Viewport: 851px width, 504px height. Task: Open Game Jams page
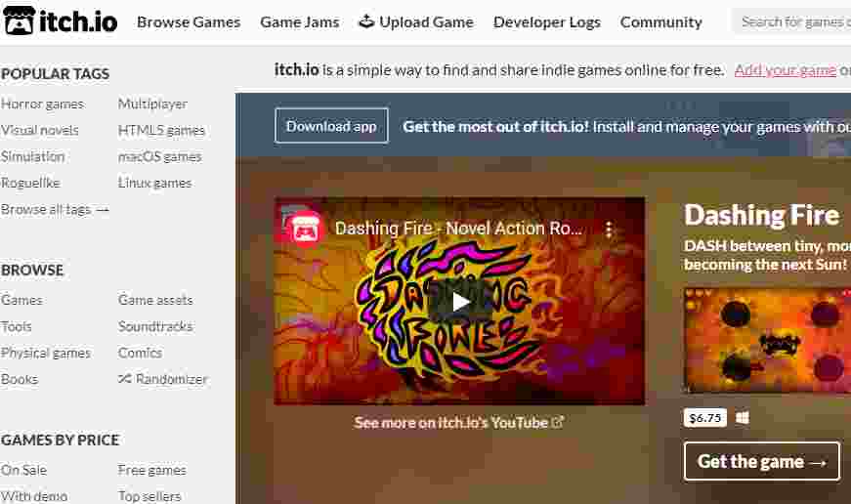tap(300, 22)
